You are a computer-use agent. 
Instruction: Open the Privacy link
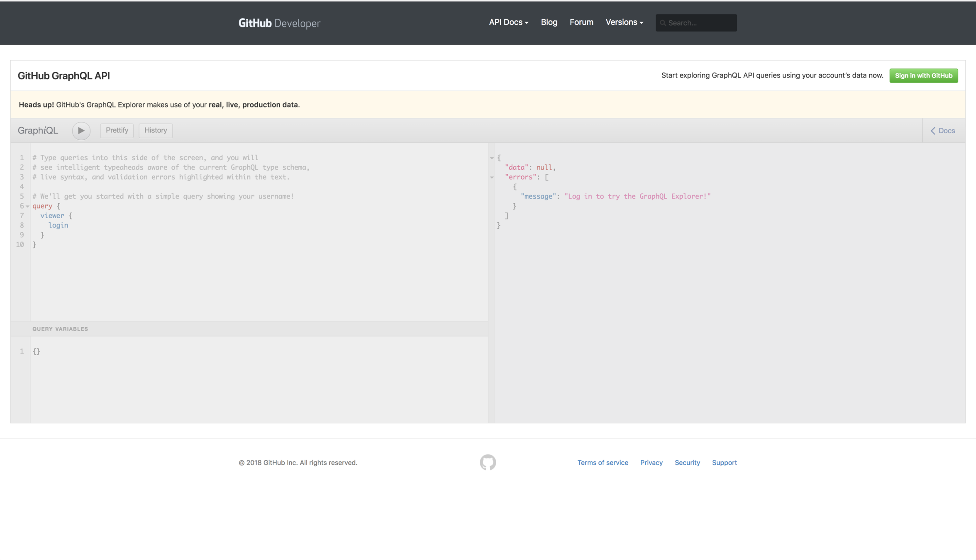[x=651, y=463]
